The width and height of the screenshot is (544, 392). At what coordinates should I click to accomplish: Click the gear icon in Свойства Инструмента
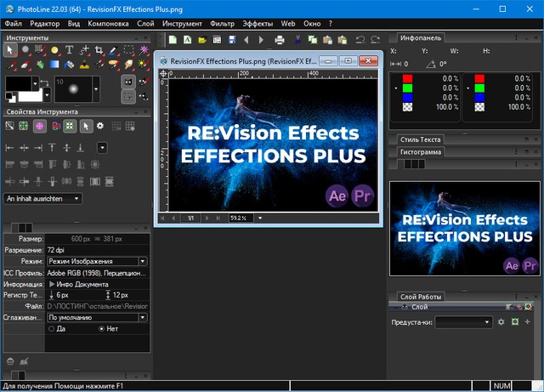100,126
